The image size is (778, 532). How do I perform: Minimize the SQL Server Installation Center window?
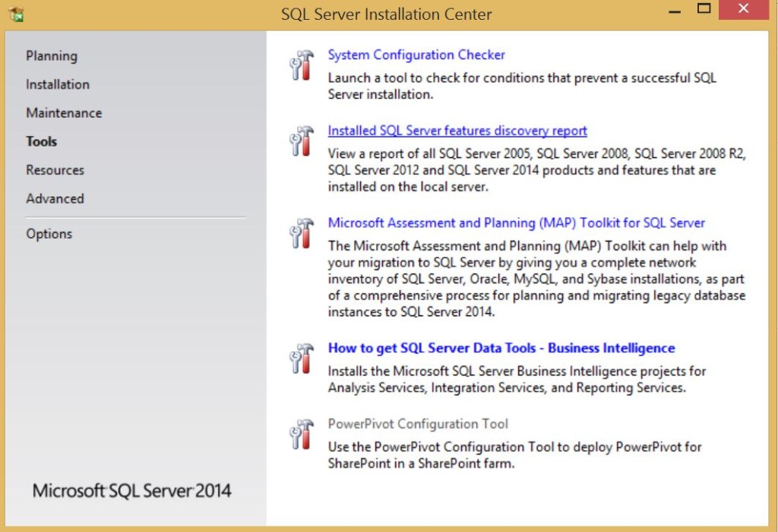(x=675, y=11)
